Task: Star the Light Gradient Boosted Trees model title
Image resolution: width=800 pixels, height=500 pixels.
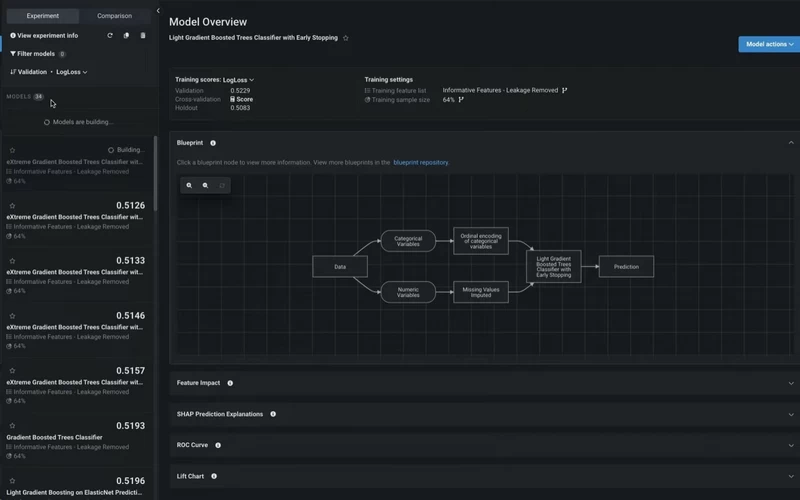Action: click(345, 38)
